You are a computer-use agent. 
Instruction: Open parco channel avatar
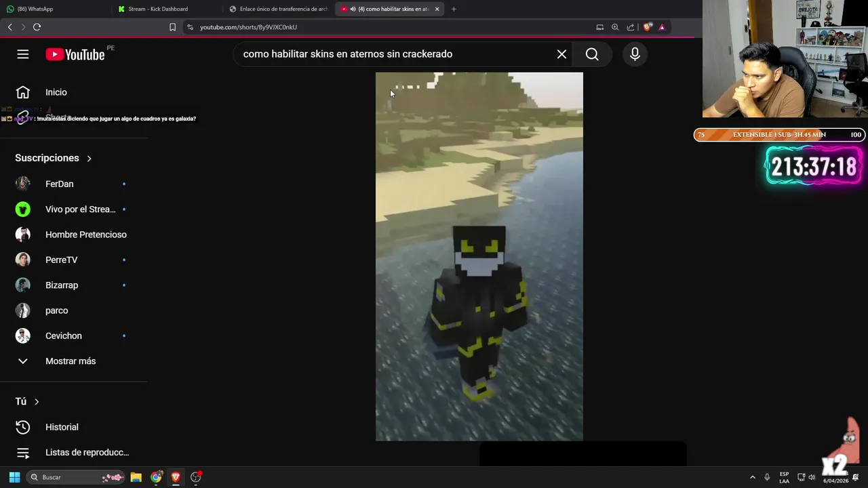[23, 310]
